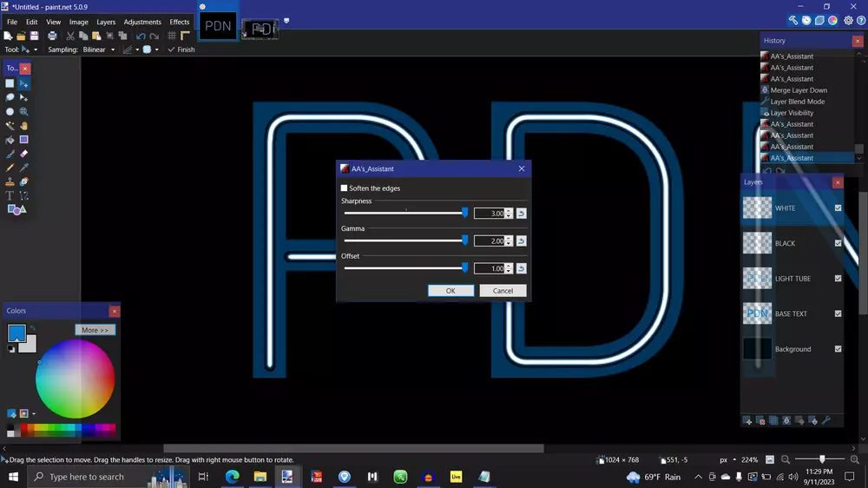Screen dimensions: 868x488
Task: Select the Paintbrush tool
Action: click(10, 154)
